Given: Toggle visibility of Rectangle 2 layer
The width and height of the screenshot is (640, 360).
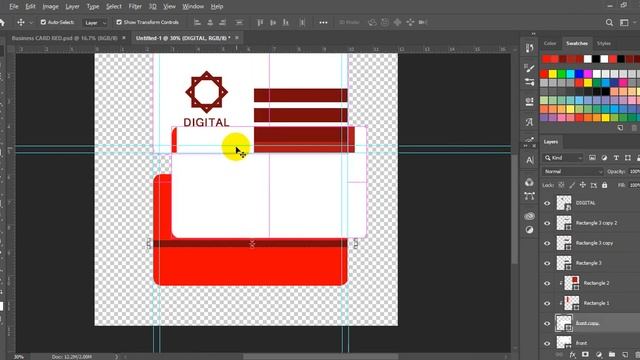Looking at the screenshot, I should [547, 283].
